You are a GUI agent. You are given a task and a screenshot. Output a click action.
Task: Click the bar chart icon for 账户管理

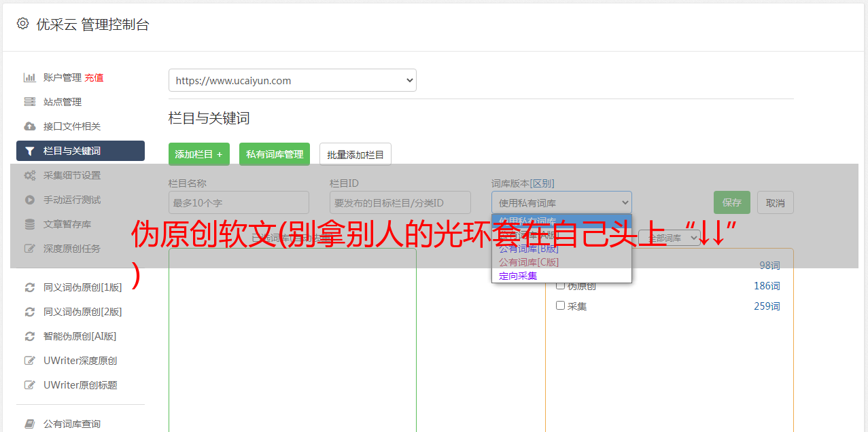[x=29, y=77]
